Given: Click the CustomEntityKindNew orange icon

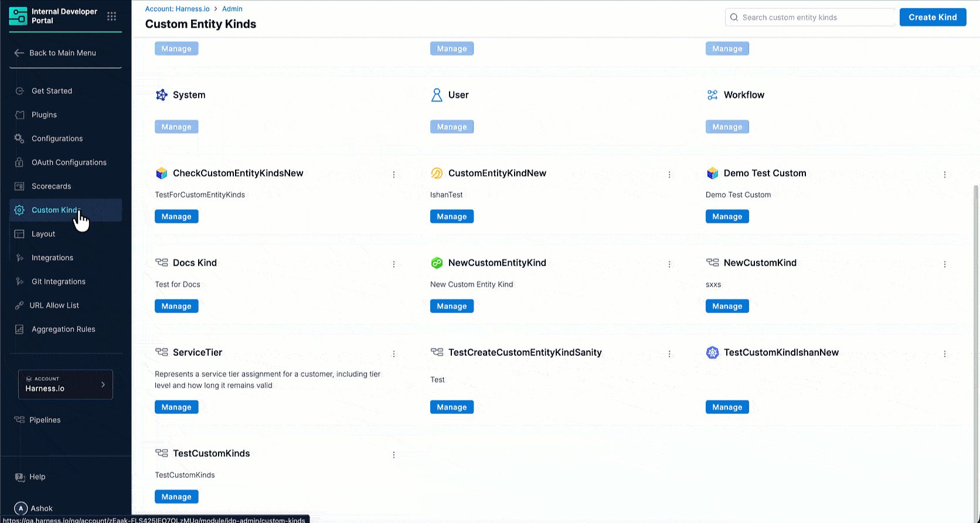Looking at the screenshot, I should pyautogui.click(x=437, y=174).
